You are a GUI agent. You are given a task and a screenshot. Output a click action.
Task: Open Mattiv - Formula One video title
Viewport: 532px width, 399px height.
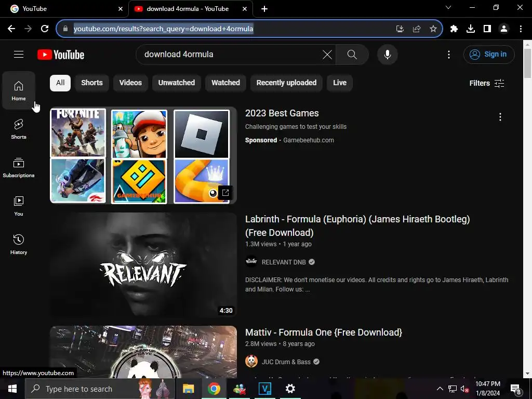pyautogui.click(x=324, y=332)
